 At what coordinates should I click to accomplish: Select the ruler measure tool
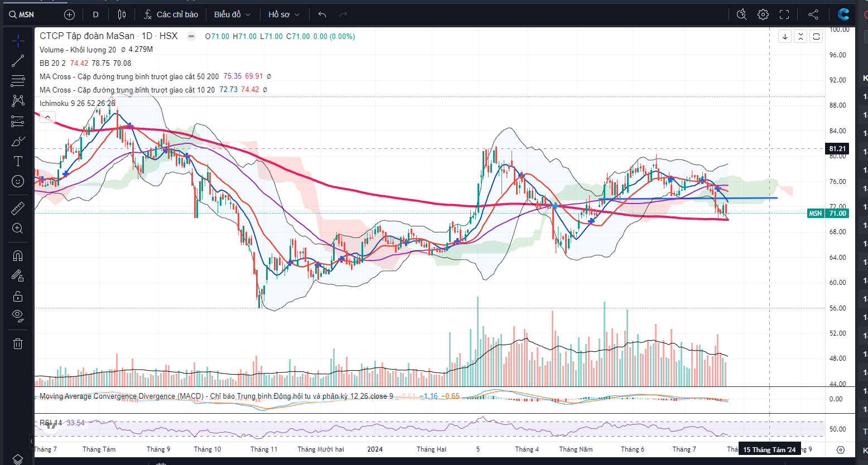pyautogui.click(x=18, y=209)
